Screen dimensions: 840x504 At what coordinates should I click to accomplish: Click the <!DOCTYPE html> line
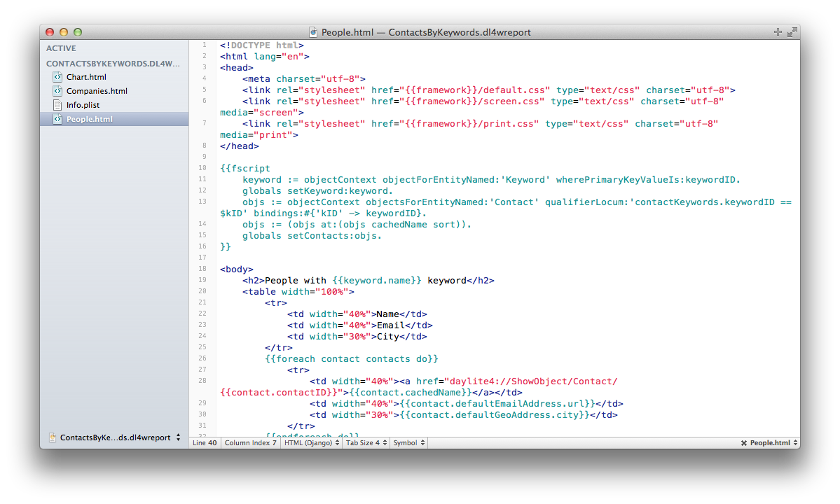point(262,45)
